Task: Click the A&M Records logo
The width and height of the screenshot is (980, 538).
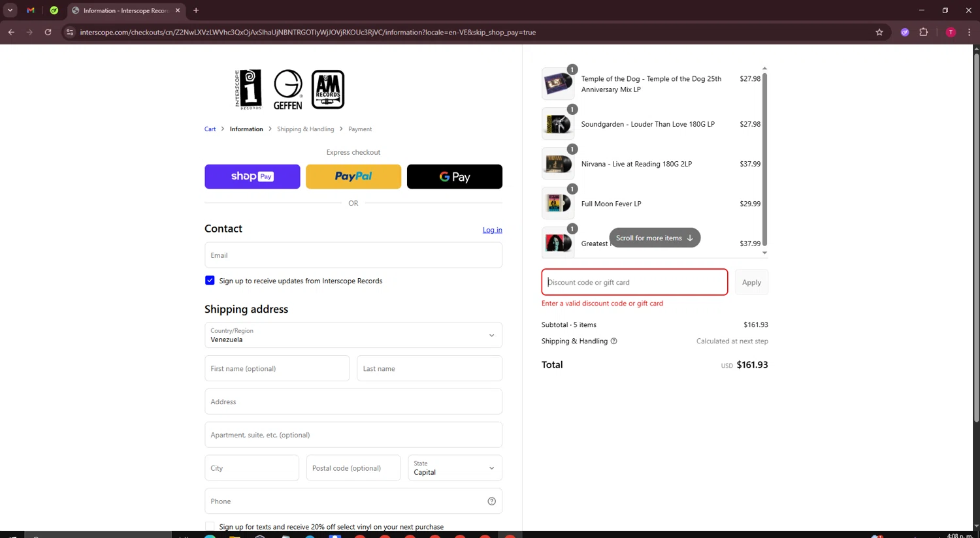Action: pos(328,89)
